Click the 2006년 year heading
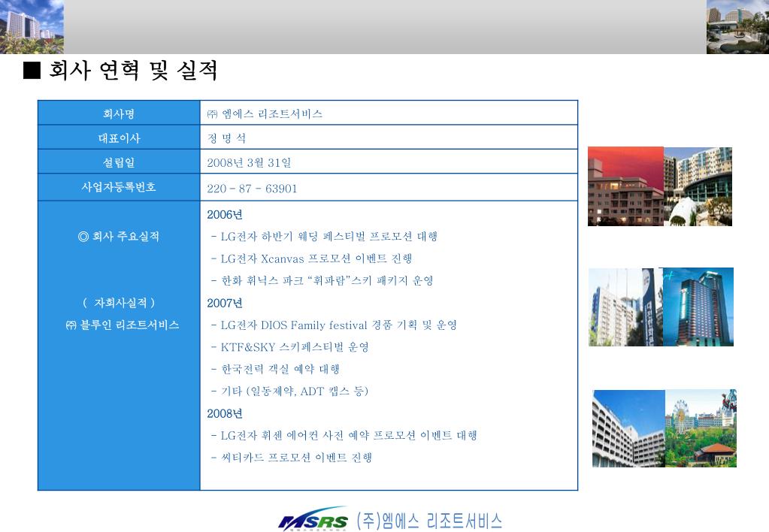The width and height of the screenshot is (769, 532). tap(225, 214)
